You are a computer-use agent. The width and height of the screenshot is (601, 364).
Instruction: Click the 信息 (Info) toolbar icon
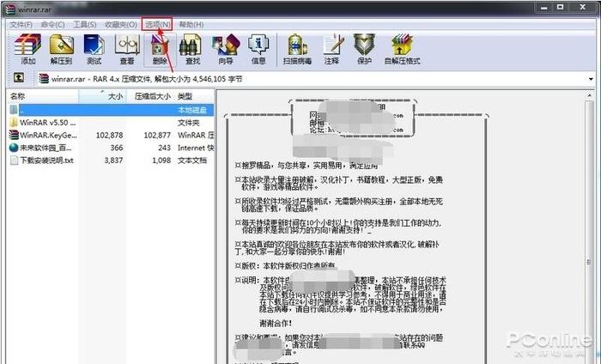tap(258, 49)
